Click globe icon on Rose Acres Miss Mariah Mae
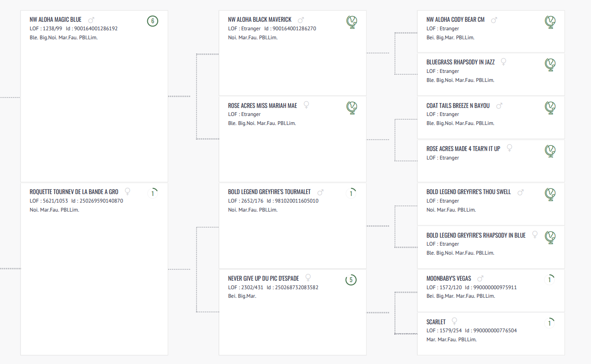The width and height of the screenshot is (591, 364). 351,107
